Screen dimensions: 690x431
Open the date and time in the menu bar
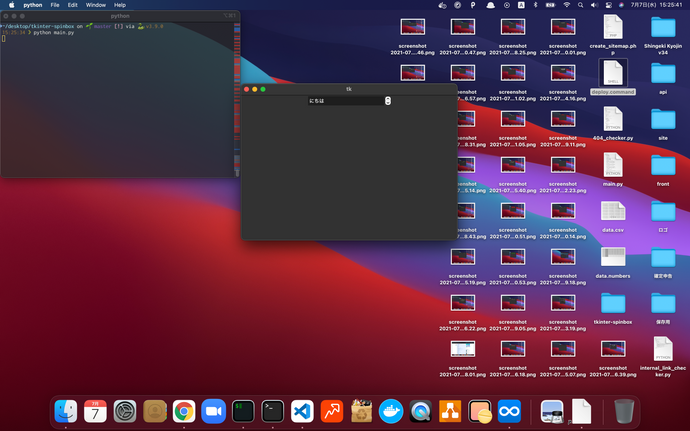657,5
